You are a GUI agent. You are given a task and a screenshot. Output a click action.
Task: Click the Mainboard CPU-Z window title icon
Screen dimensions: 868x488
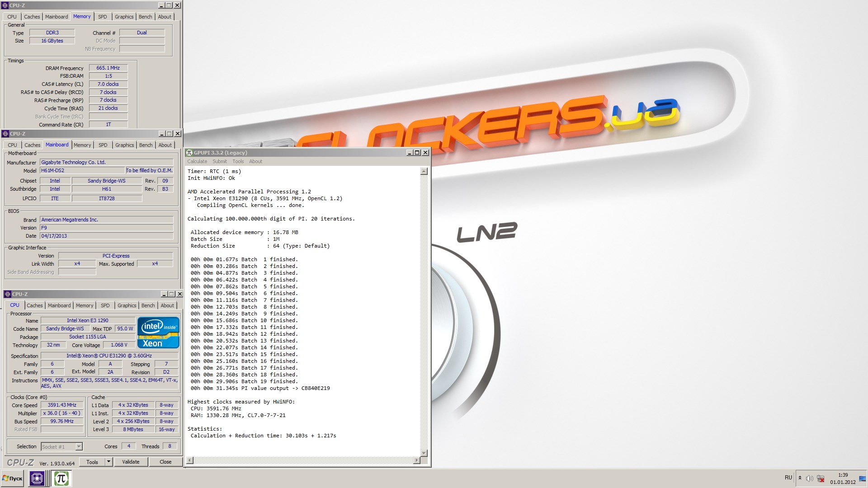5,134
